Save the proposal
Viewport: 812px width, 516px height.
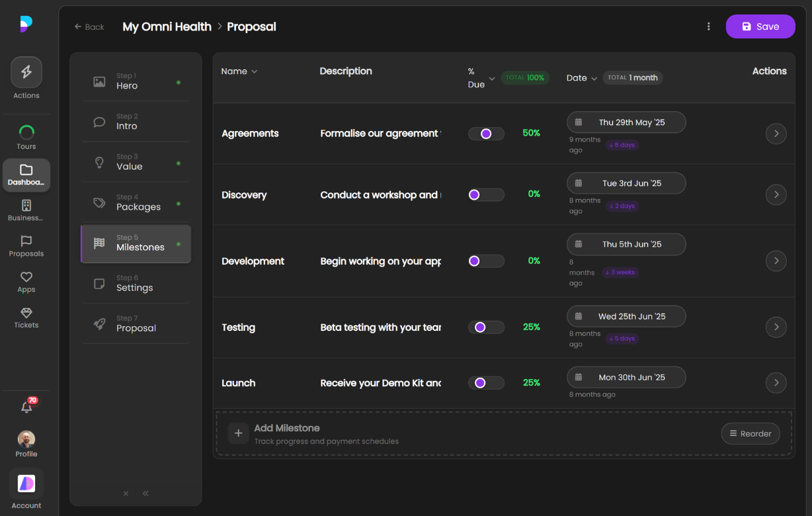(760, 26)
